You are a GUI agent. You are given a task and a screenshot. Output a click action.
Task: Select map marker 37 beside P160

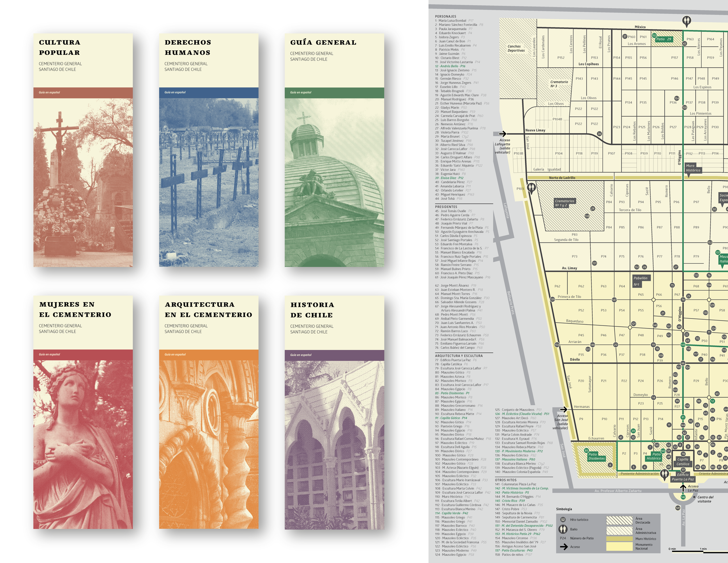625,37
